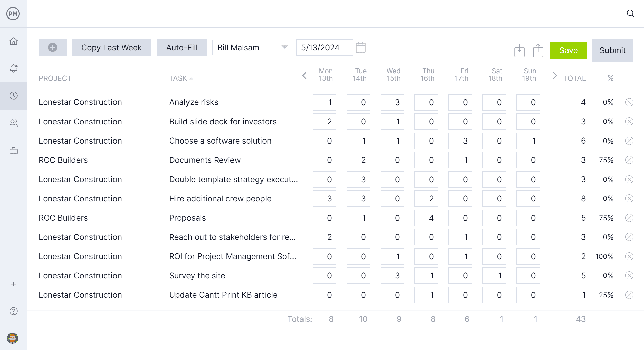Click the search icon in the top right
Image resolution: width=644 pixels, height=350 pixels.
pos(630,13)
